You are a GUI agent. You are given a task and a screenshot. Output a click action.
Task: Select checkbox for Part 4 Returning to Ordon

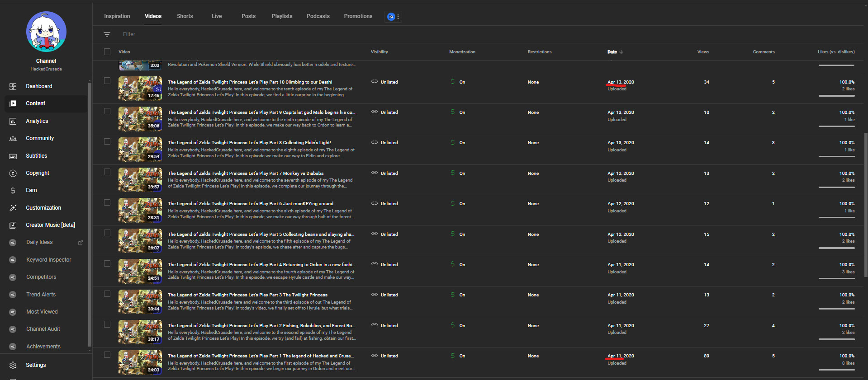107,263
